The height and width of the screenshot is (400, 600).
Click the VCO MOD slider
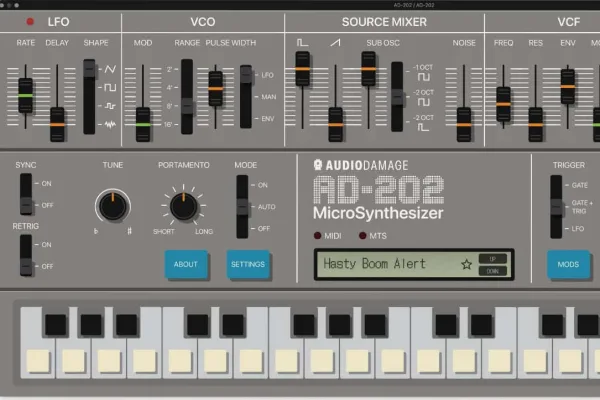[x=143, y=125]
